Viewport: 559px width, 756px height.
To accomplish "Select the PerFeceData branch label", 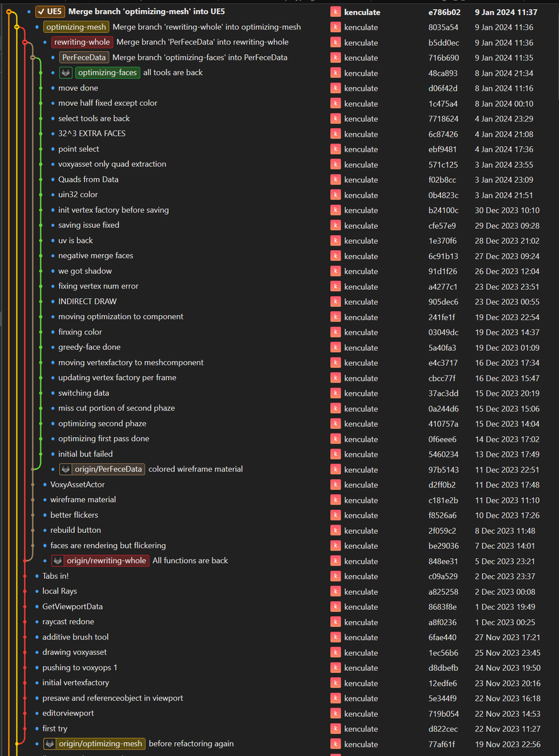I will 84,57.
